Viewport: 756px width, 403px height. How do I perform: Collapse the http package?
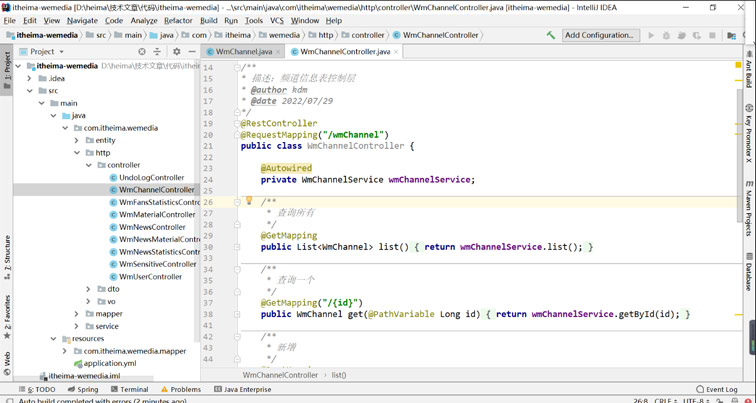tap(77, 153)
